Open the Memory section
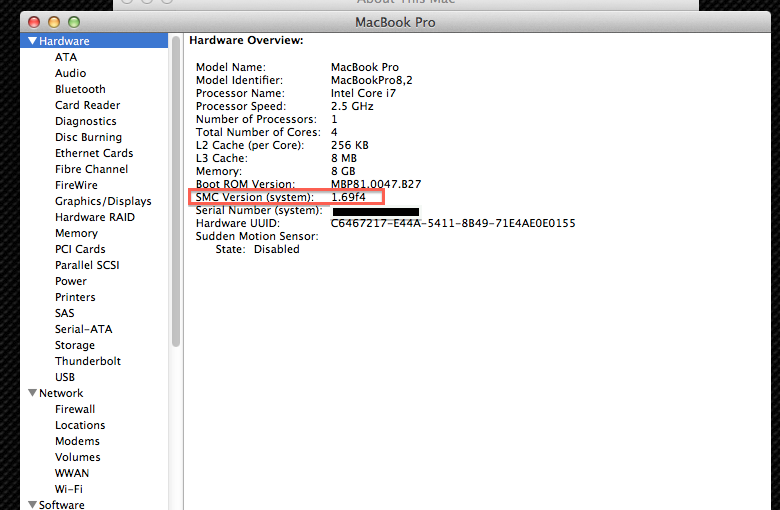Image resolution: width=780 pixels, height=510 pixels. point(76,233)
